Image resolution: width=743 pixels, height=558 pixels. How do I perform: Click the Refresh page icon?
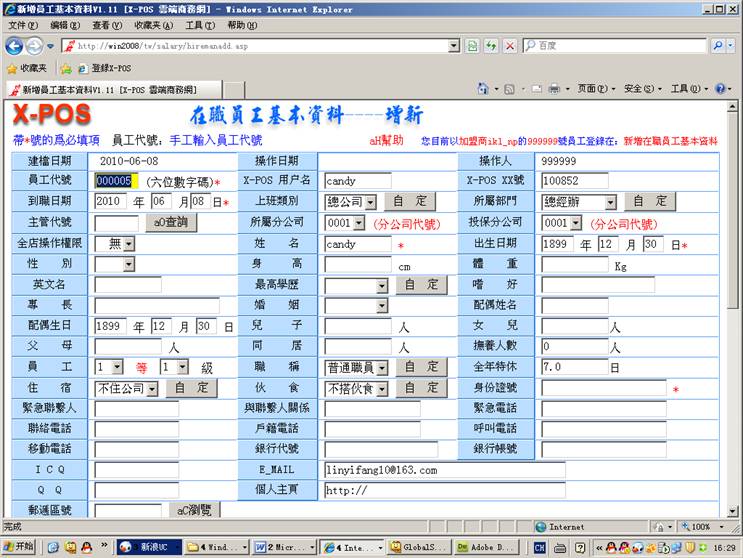click(x=490, y=46)
